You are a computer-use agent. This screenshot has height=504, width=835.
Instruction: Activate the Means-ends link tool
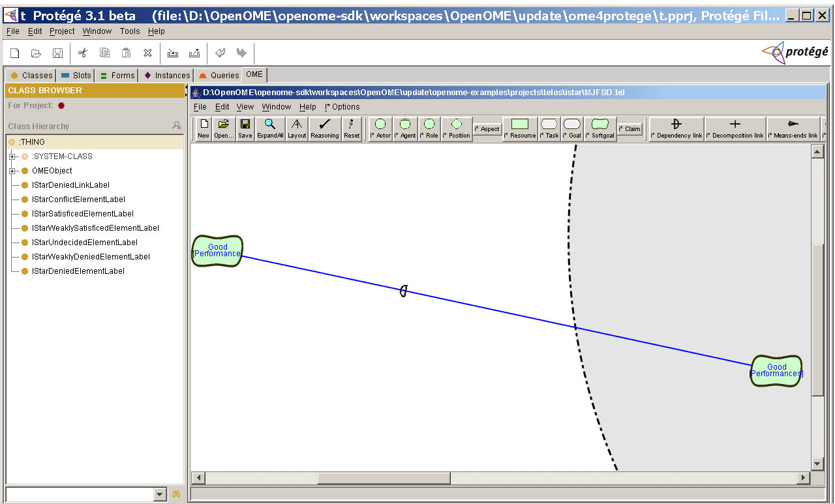point(793,128)
